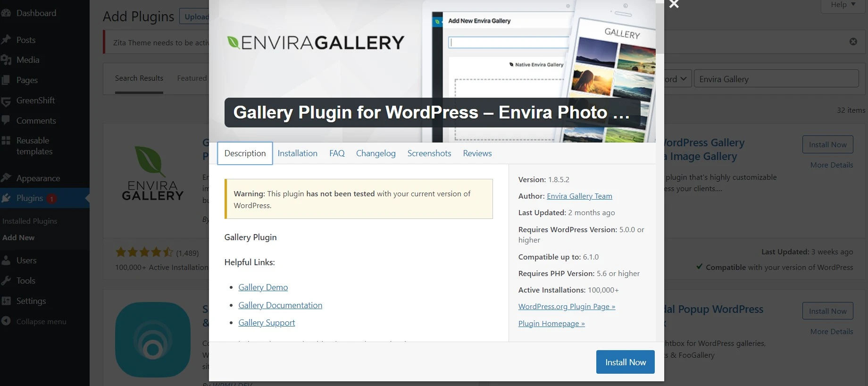Image resolution: width=868 pixels, height=386 pixels.
Task: Open the Envira Gallery Team author link
Action: tap(579, 196)
